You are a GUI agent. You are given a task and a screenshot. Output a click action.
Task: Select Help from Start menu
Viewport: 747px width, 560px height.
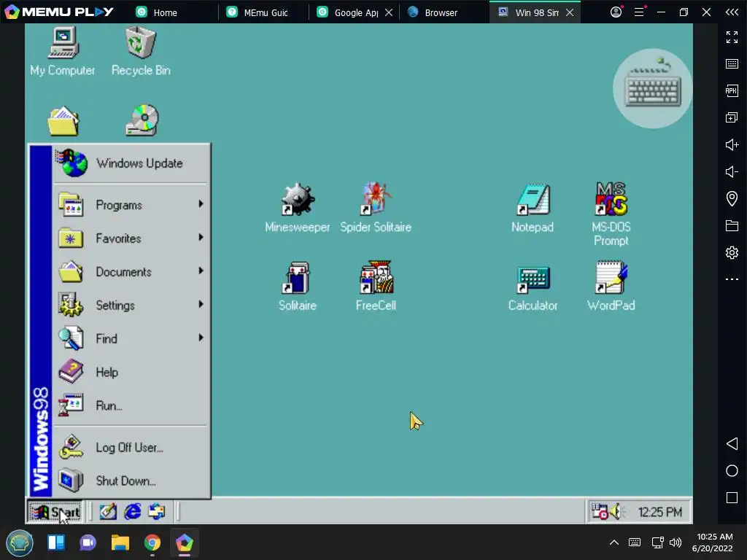(x=130, y=372)
